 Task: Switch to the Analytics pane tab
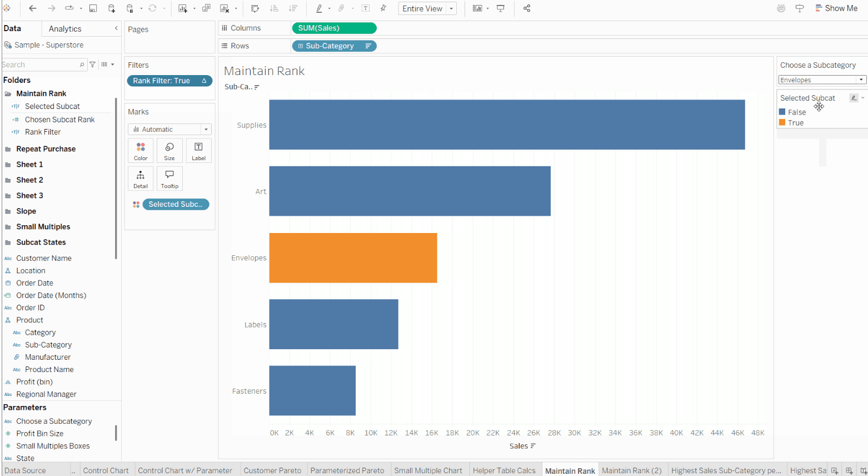click(x=65, y=29)
